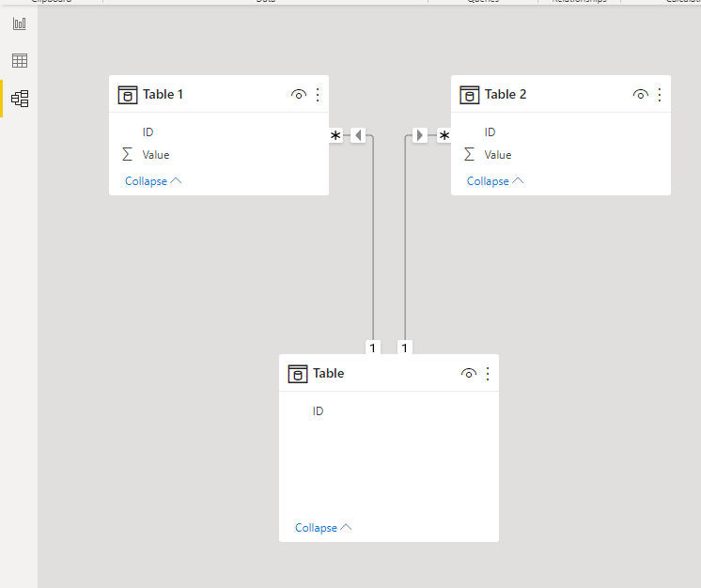This screenshot has width=701, height=588.
Task: Open more options menu for Table 1
Action: point(318,95)
